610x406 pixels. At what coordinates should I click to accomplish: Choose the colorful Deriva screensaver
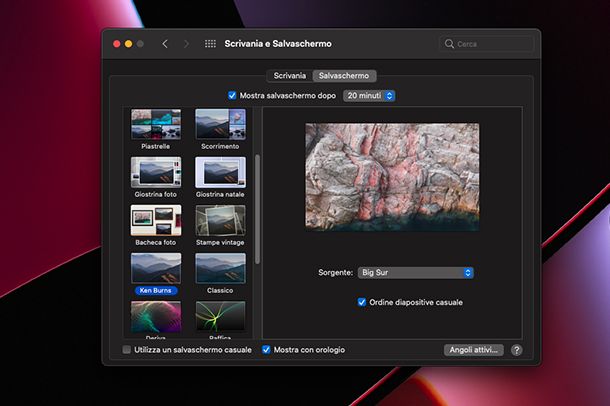(x=156, y=317)
